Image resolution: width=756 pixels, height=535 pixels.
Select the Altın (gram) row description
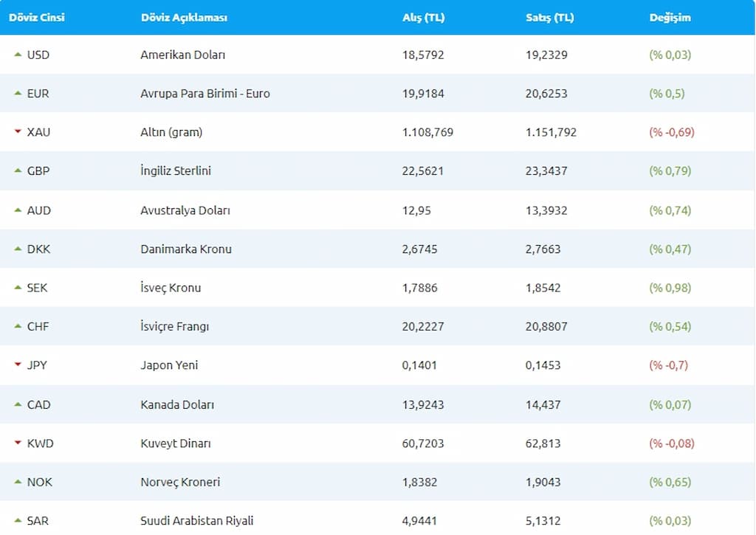coord(171,132)
